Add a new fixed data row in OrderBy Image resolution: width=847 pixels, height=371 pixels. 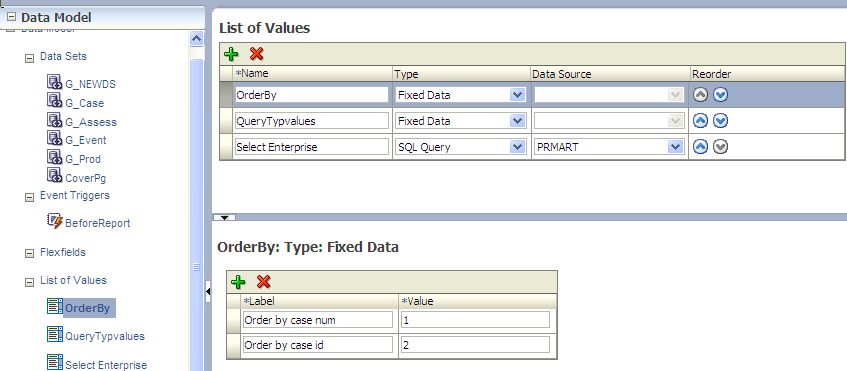click(238, 281)
